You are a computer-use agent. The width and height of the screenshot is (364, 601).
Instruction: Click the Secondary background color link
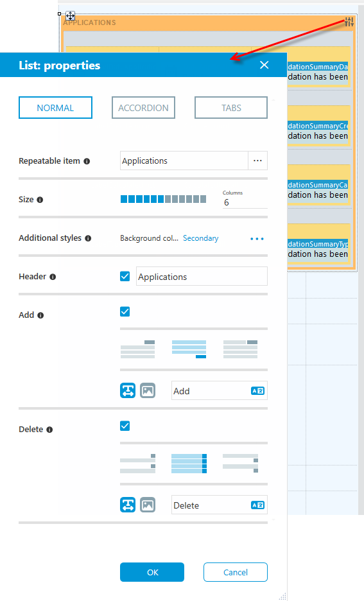(200, 238)
